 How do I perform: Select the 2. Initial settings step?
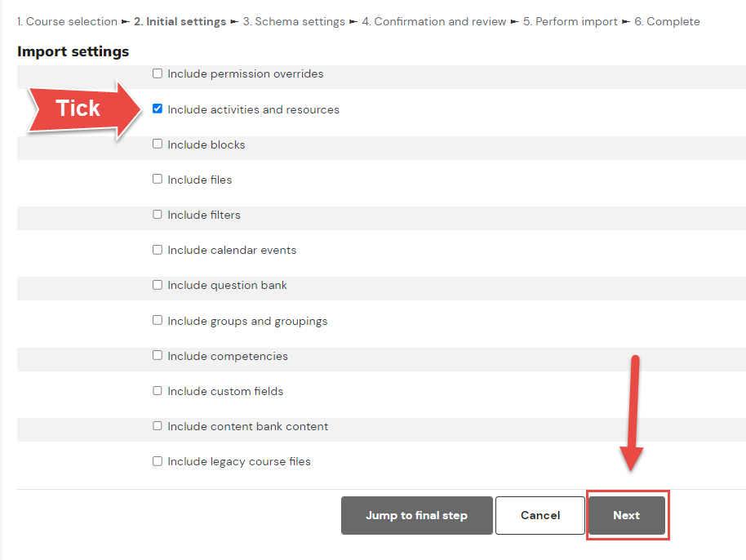click(x=180, y=21)
